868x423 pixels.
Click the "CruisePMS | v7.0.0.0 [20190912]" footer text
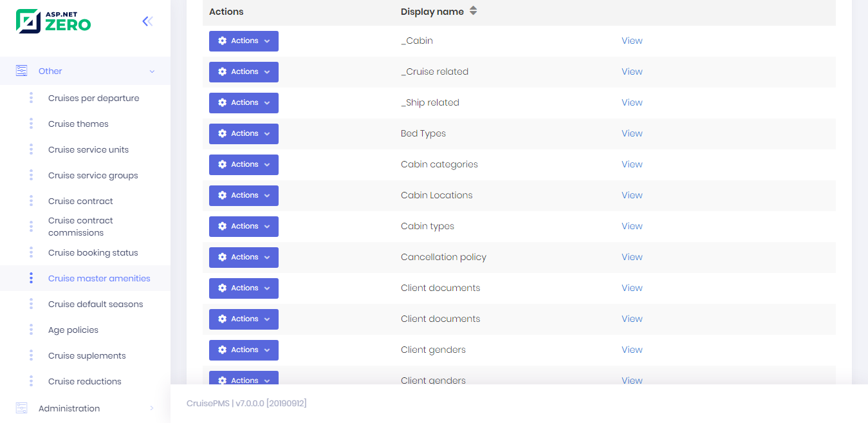(246, 403)
